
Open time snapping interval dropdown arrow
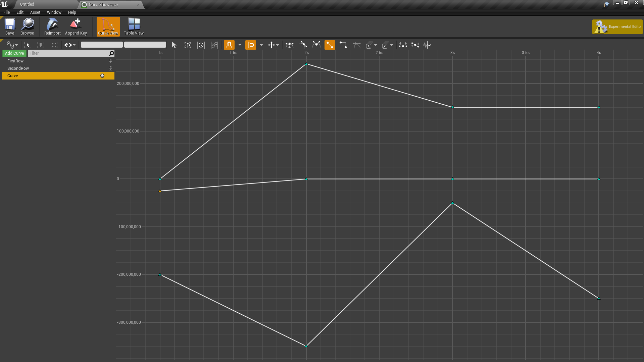[x=240, y=45]
